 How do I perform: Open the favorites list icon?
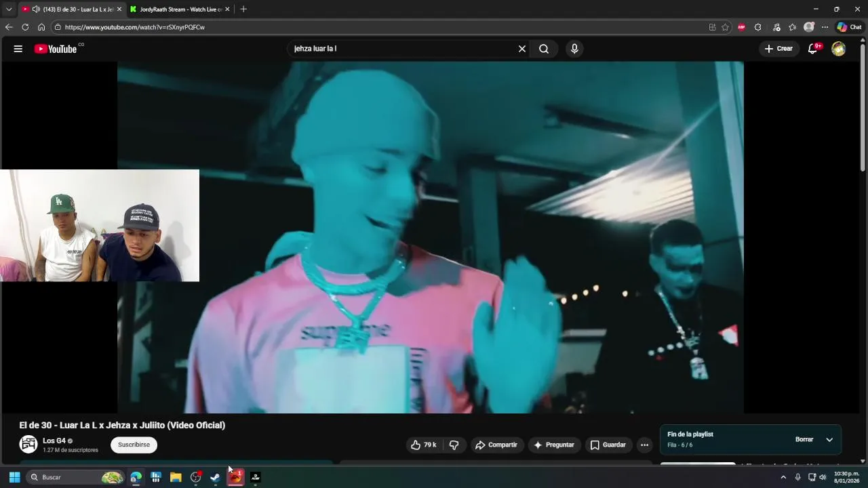pyautogui.click(x=792, y=27)
